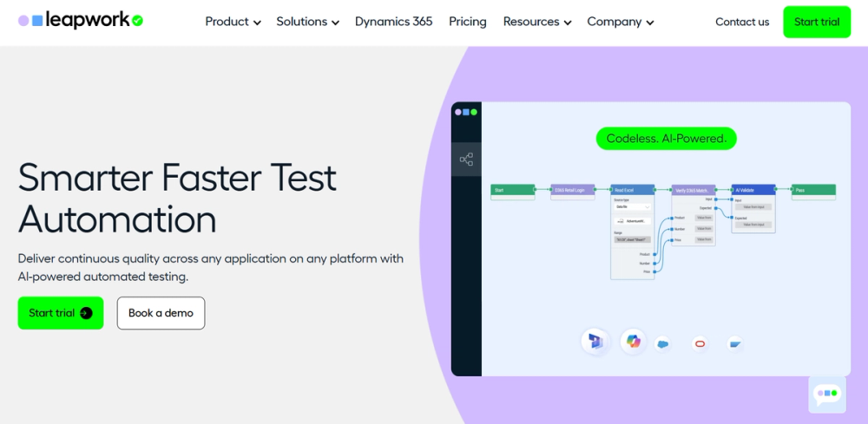The width and height of the screenshot is (868, 424).
Task: Click the arrow icon in Start trial
Action: click(x=86, y=313)
